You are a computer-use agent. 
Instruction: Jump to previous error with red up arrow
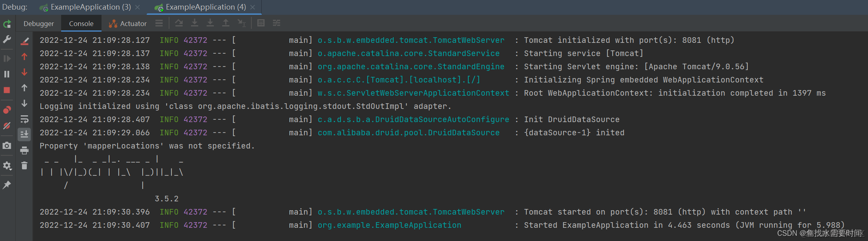24,56
